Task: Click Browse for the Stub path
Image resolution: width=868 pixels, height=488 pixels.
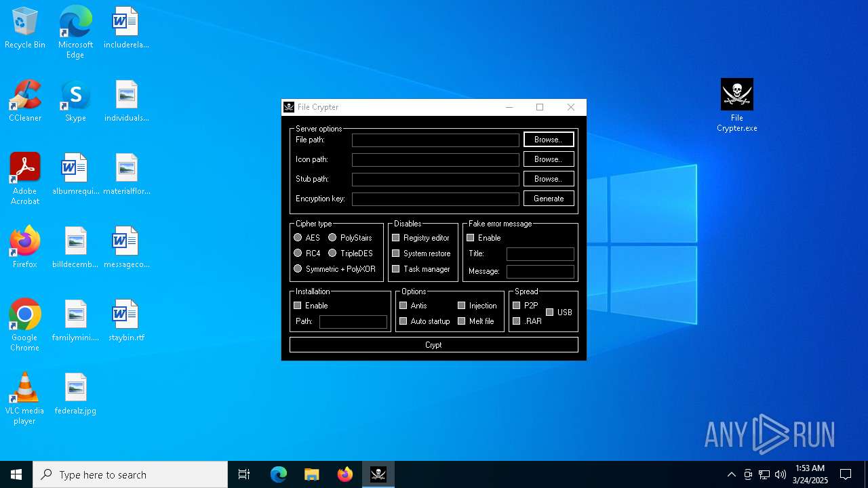Action: click(549, 179)
